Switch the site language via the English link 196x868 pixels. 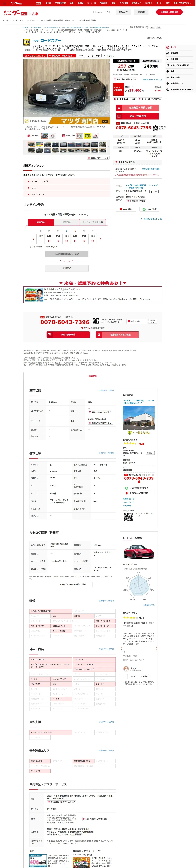click(x=98, y=12)
